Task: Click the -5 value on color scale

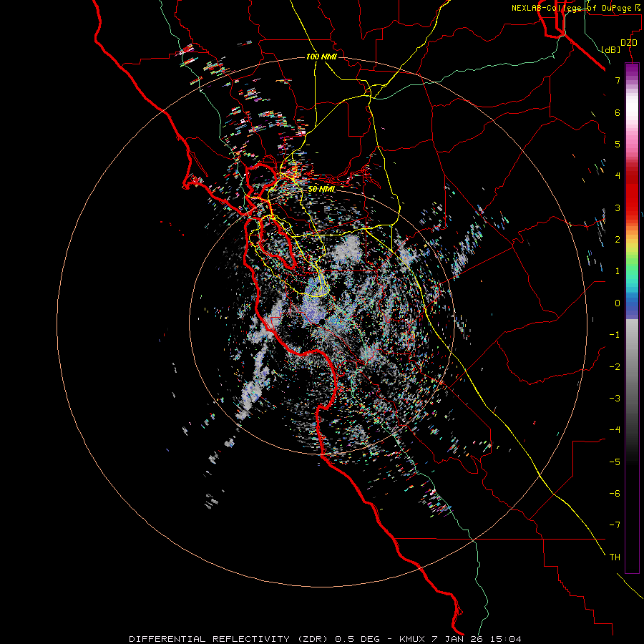Action: coord(615,462)
